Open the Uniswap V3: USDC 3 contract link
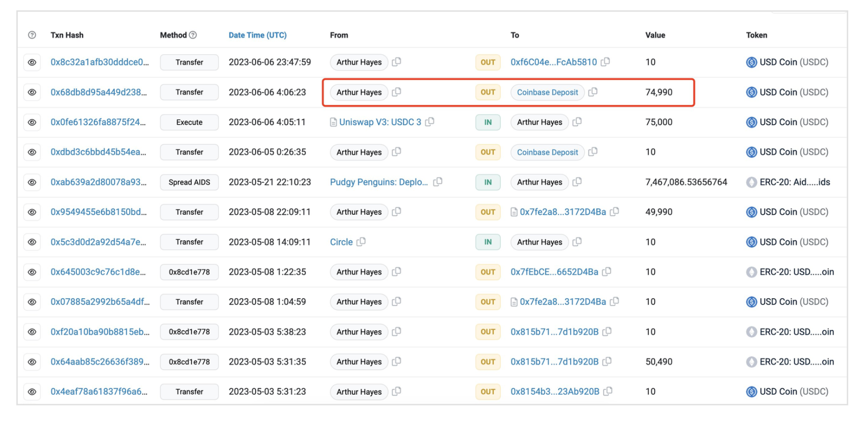Viewport: 868px width, 421px height. (x=380, y=122)
